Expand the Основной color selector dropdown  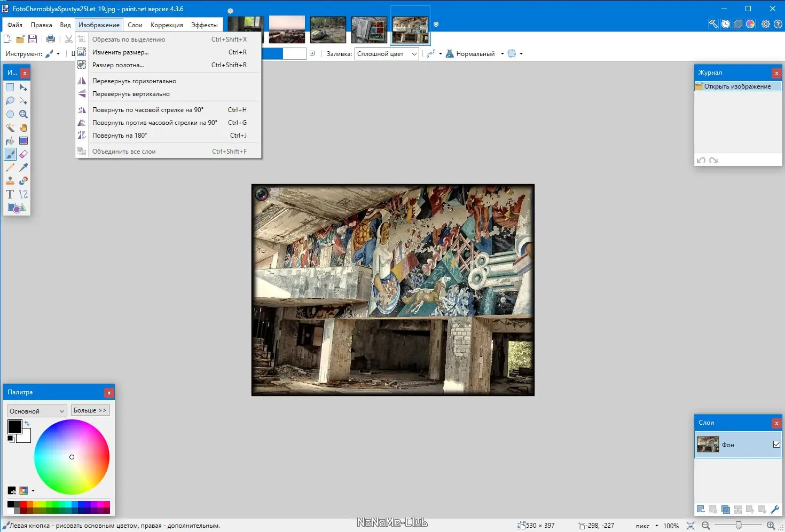(x=37, y=411)
